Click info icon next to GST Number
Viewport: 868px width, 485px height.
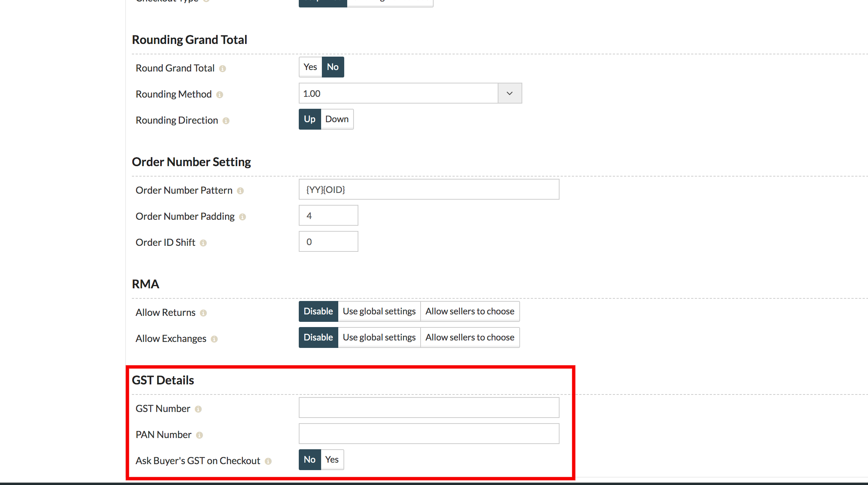pyautogui.click(x=198, y=409)
